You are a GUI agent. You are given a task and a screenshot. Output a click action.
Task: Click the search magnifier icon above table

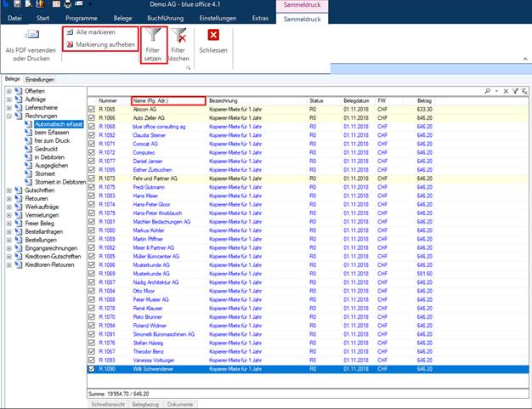point(488,91)
